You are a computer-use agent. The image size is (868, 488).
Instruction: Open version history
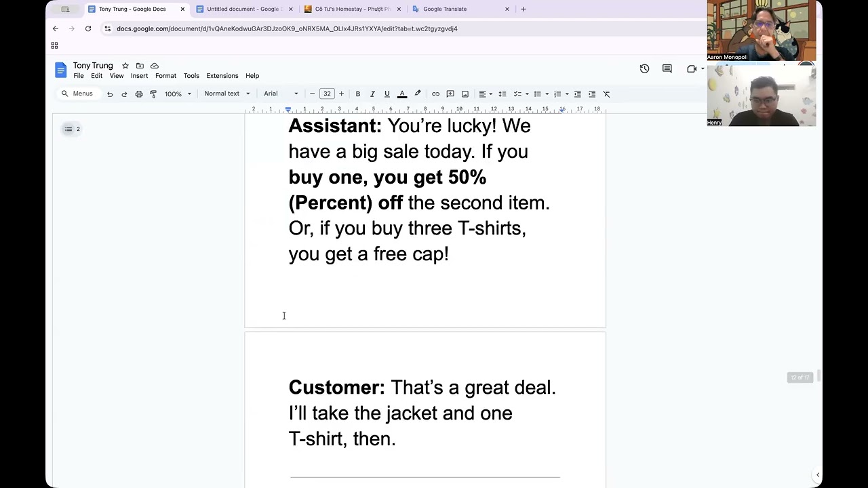[644, 68]
